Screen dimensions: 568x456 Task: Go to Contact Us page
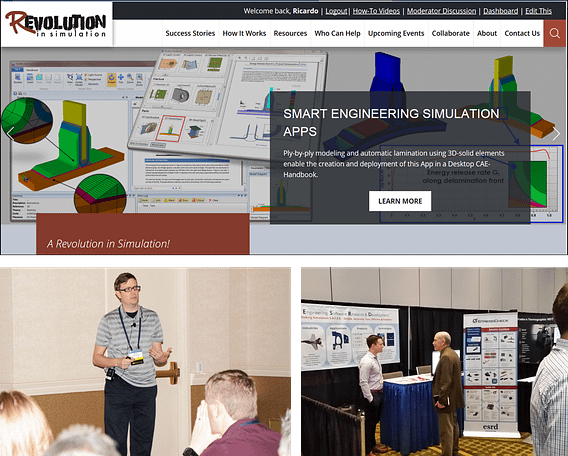[x=522, y=33]
